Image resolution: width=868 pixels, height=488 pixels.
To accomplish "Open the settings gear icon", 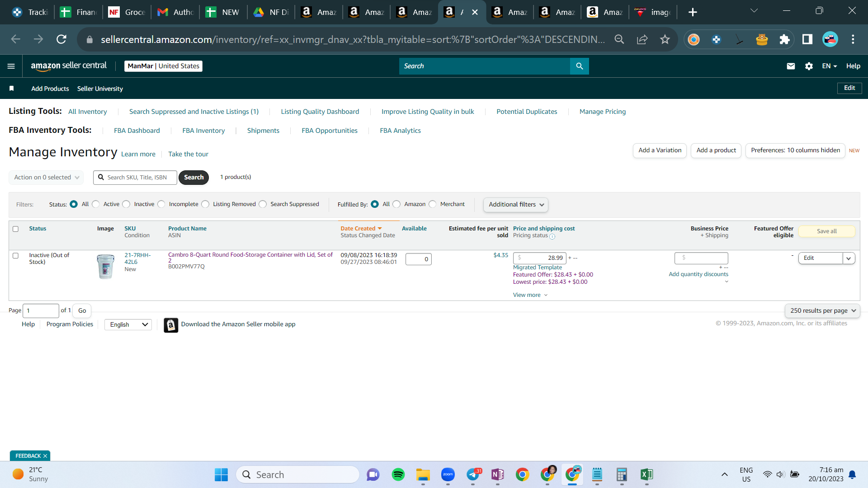I will pos(809,66).
